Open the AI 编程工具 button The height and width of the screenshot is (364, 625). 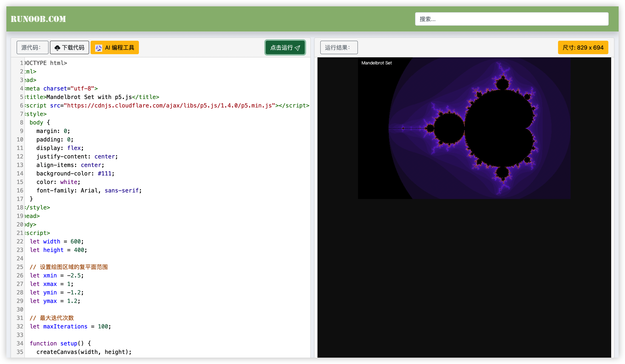coord(115,48)
